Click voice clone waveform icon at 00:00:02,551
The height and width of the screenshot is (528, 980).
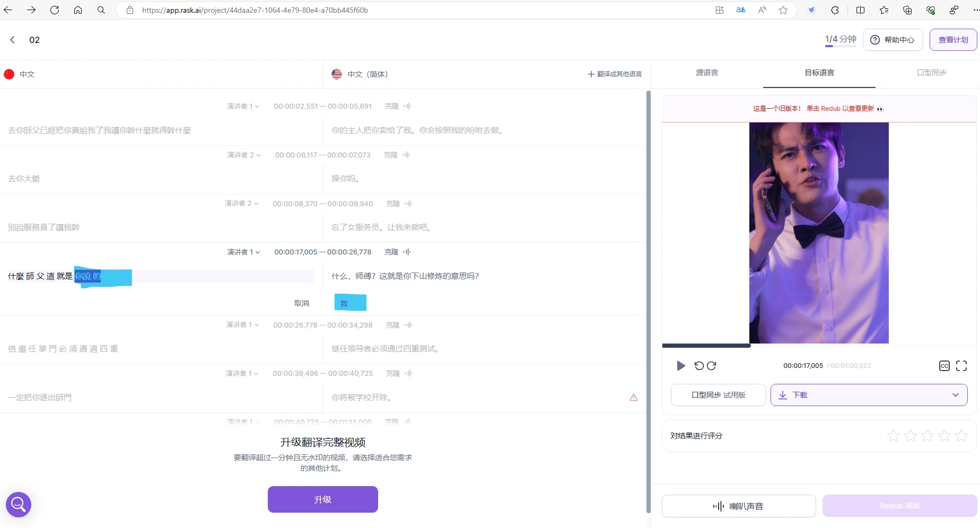point(407,106)
